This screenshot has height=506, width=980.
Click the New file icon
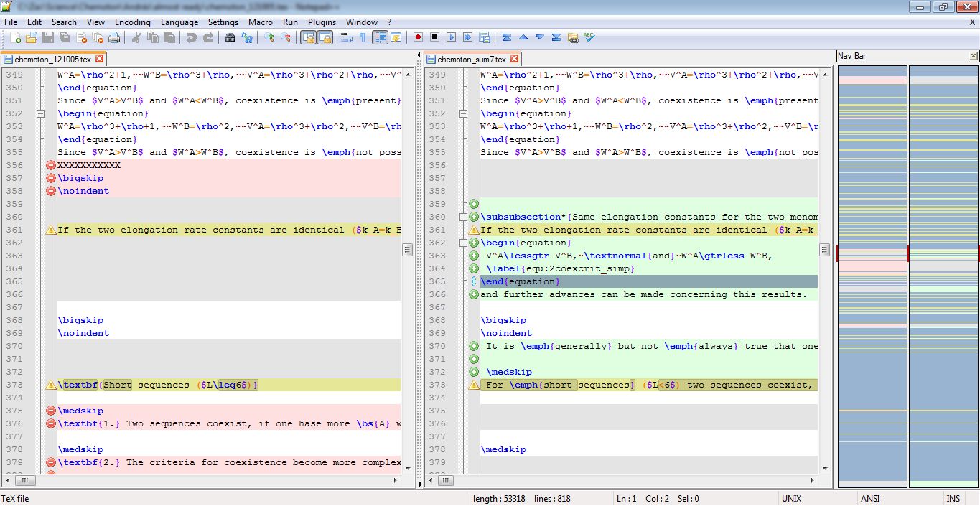click(14, 37)
